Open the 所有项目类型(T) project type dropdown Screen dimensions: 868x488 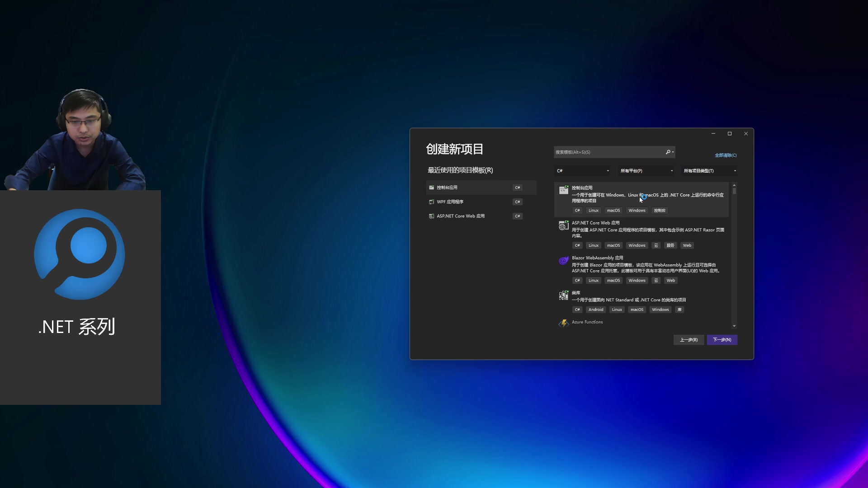coord(710,171)
